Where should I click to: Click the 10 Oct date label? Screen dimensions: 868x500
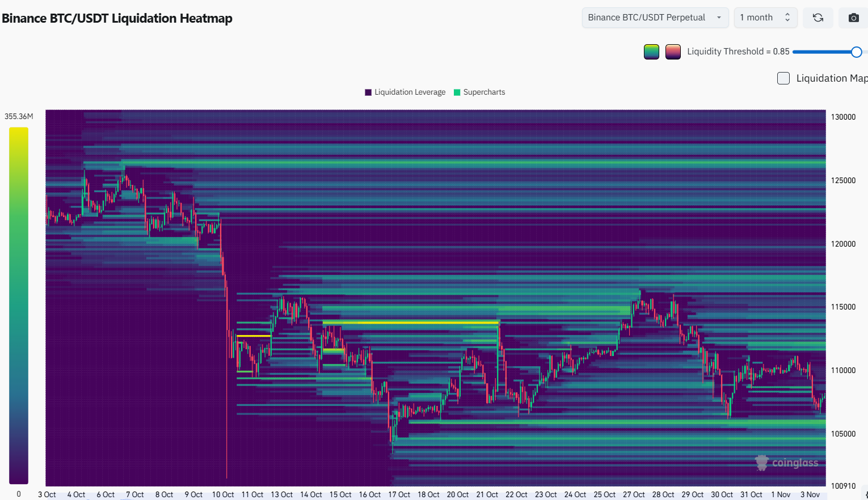(223, 494)
